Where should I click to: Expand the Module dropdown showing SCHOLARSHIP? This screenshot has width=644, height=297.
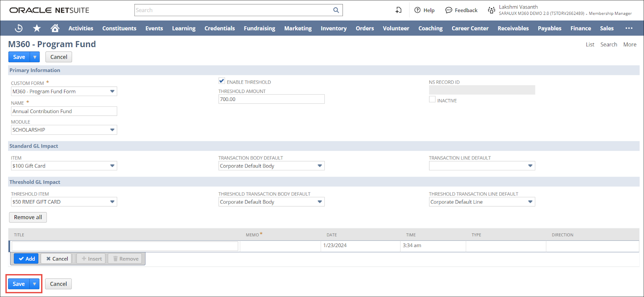coord(112,130)
